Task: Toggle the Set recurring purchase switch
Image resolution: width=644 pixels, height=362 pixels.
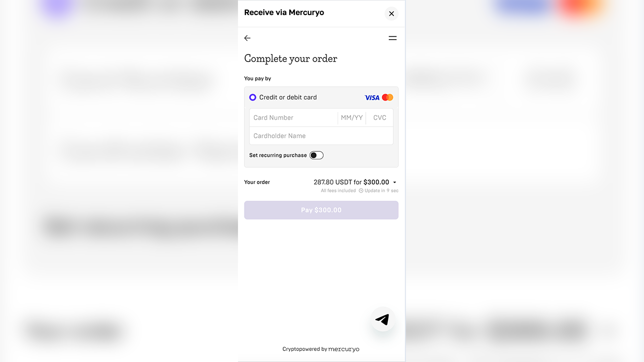Action: [x=316, y=155]
